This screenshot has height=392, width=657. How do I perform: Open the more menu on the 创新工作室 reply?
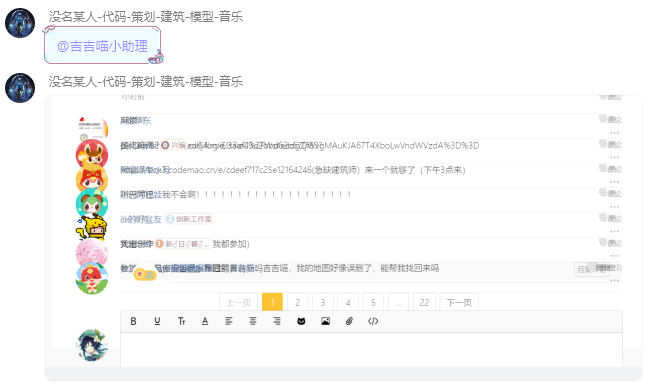tap(615, 231)
